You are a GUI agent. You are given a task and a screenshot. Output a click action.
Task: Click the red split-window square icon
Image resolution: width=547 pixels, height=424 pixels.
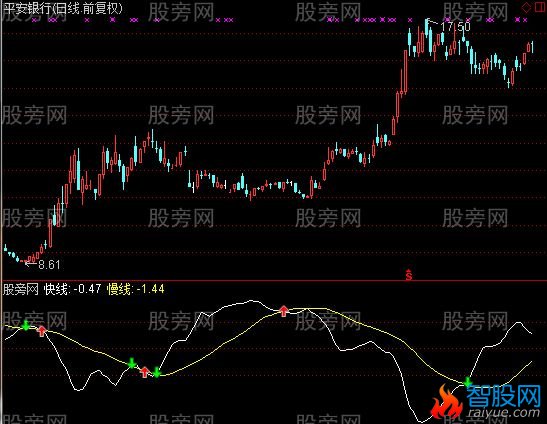pos(540,7)
